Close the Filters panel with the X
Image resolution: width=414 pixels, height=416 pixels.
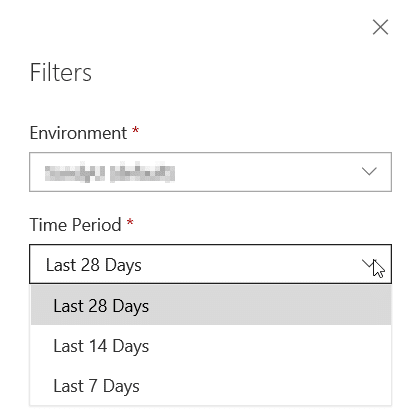380,27
